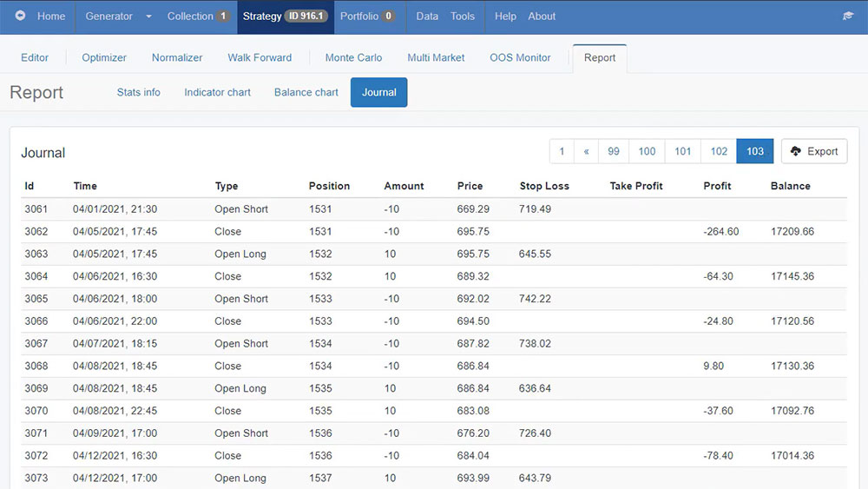868x489 pixels.
Task: Go to journal page 99
Action: (x=614, y=151)
